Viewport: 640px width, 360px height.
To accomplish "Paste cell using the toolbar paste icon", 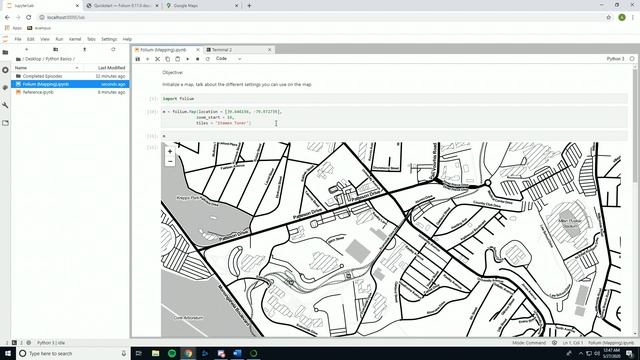I will tap(178, 59).
